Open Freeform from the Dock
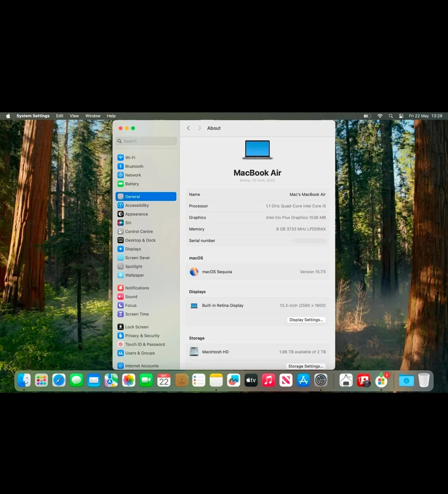 point(234,380)
